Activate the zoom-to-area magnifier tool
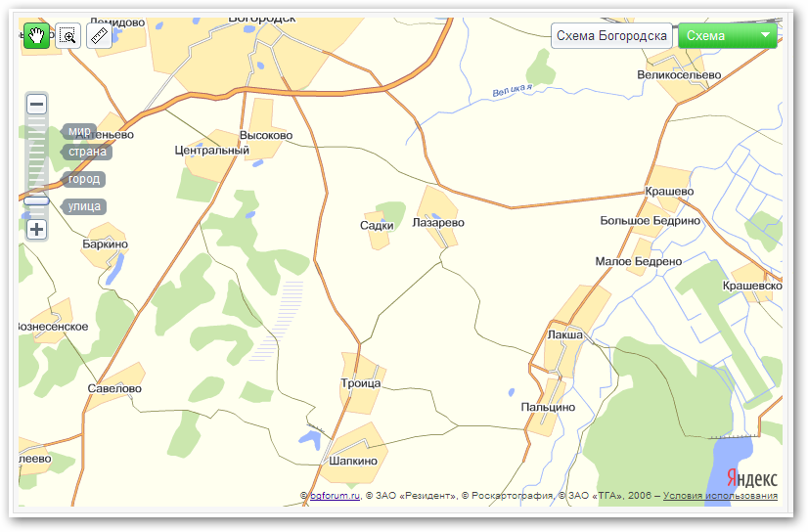808x532 pixels. point(67,36)
